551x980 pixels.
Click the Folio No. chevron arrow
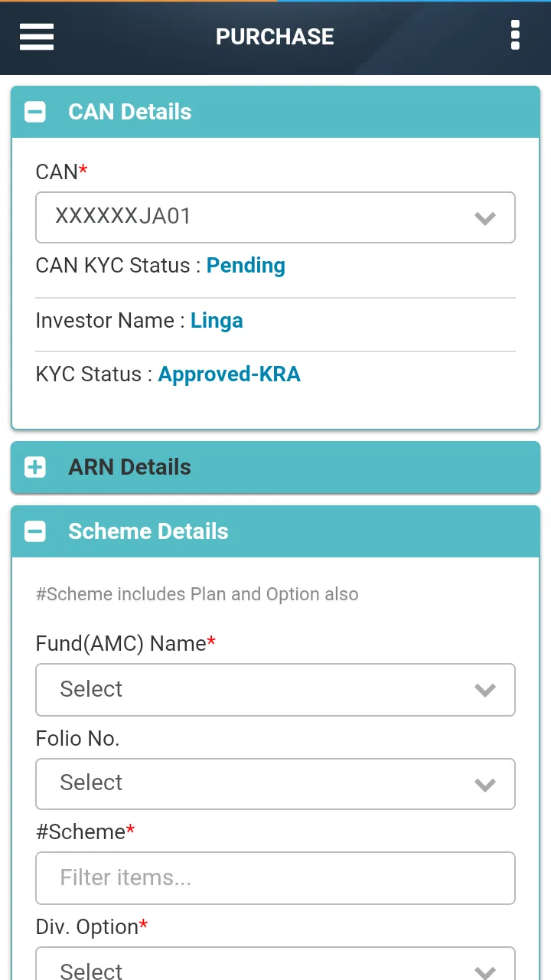[485, 784]
